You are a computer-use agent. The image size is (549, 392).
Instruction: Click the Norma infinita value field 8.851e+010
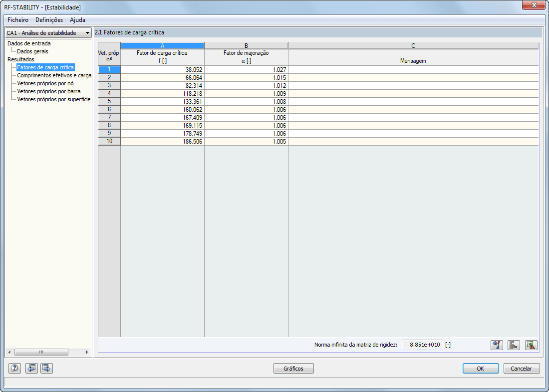[422, 345]
